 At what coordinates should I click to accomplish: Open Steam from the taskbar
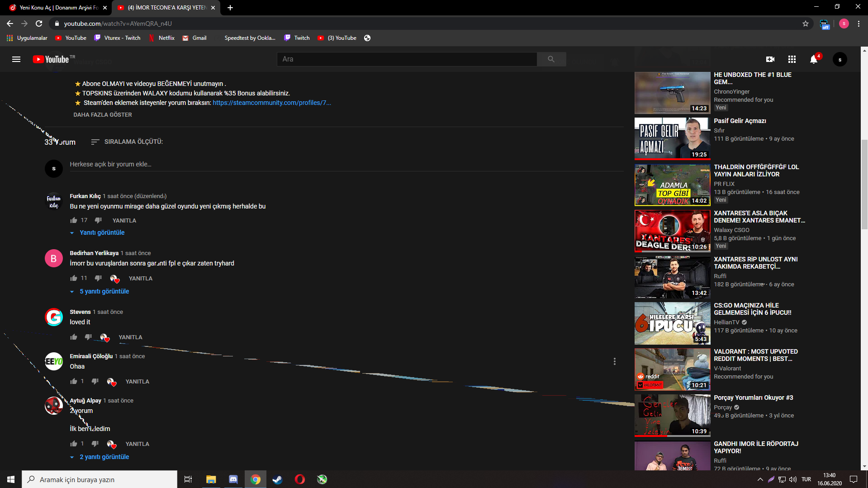click(x=277, y=479)
